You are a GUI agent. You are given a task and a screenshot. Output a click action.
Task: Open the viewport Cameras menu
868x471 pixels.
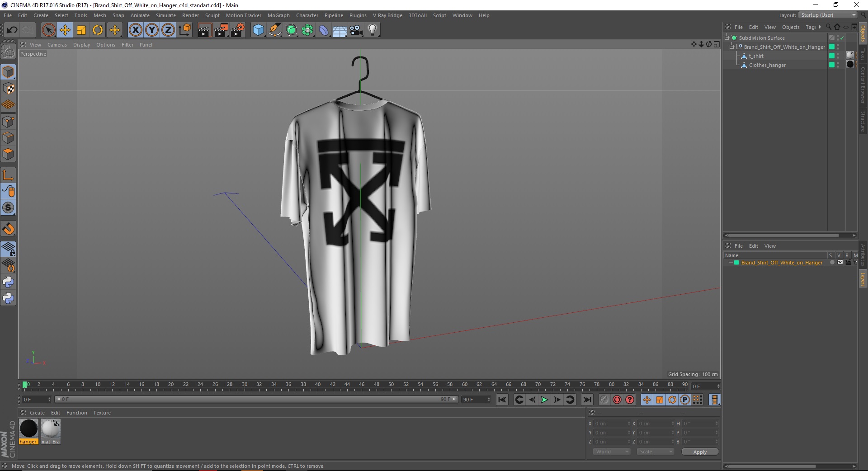pyautogui.click(x=57, y=45)
